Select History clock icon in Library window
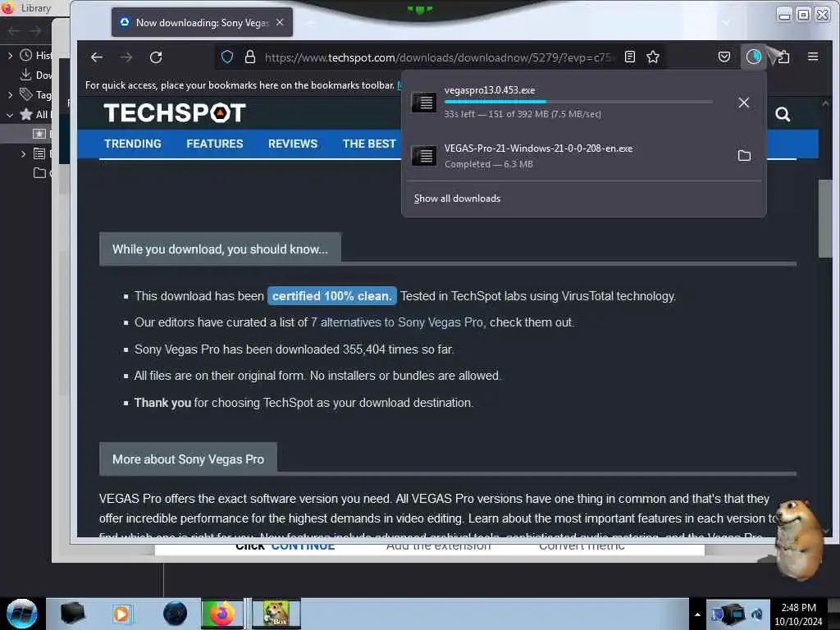The image size is (840, 630). coord(25,55)
